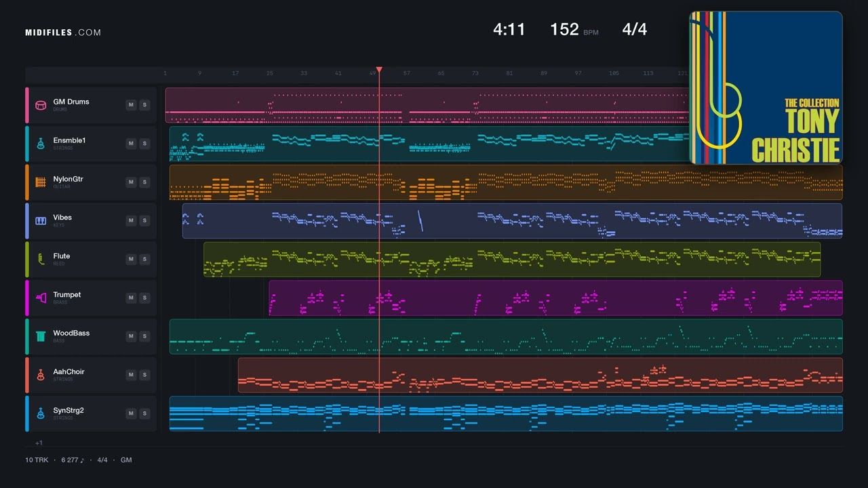The height and width of the screenshot is (488, 868).
Task: Jump to bar 41 on ruler
Action: point(338,73)
